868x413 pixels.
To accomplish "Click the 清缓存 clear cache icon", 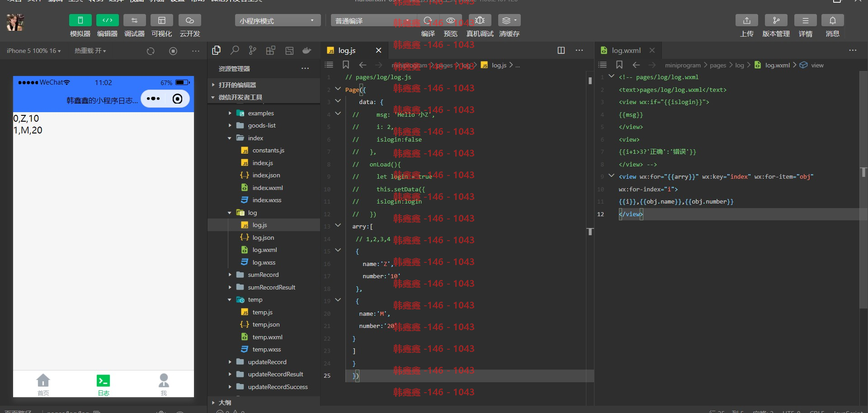I will tap(509, 20).
